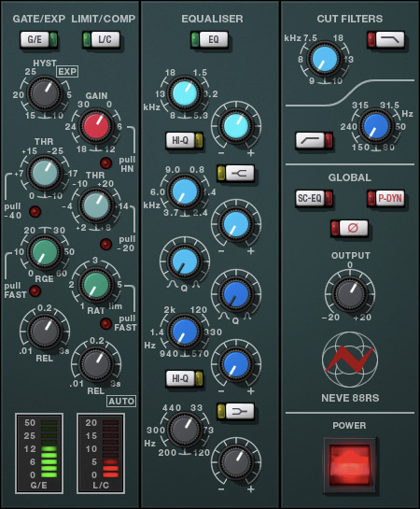420x509 pixels.
Task: Toggle high band shelf/bell shape button
Action: point(236,173)
